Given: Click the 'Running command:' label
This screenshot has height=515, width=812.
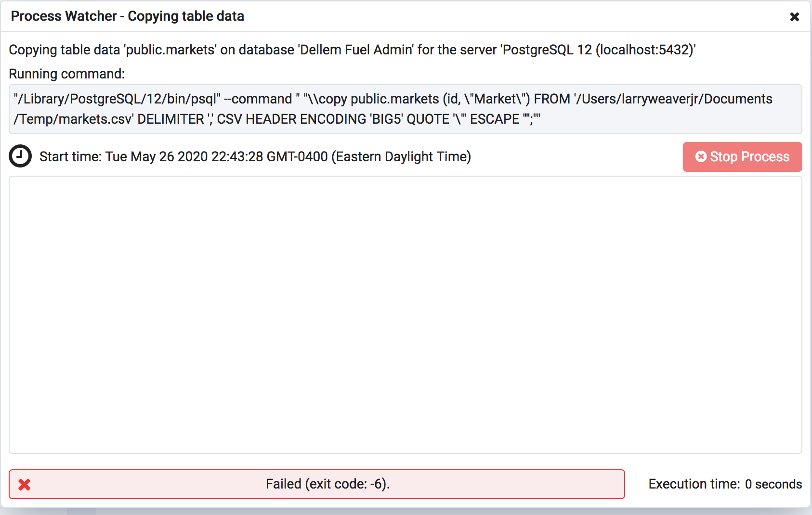Looking at the screenshot, I should 67,74.
